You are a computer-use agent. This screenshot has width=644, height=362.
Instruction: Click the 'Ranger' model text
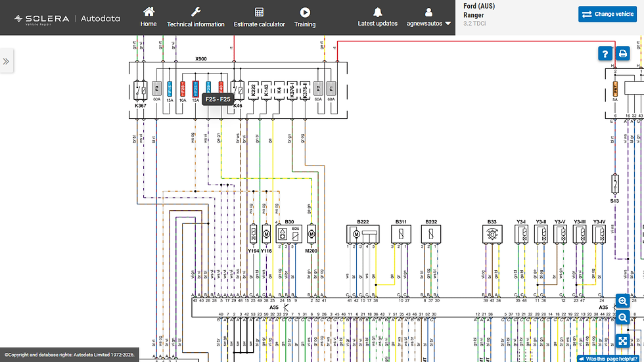(474, 14)
